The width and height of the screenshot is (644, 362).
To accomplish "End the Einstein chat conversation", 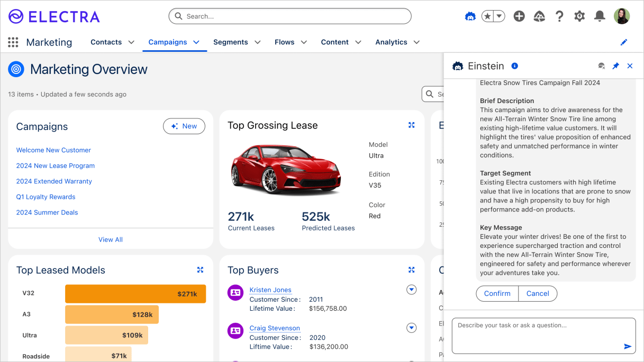I will click(x=601, y=66).
